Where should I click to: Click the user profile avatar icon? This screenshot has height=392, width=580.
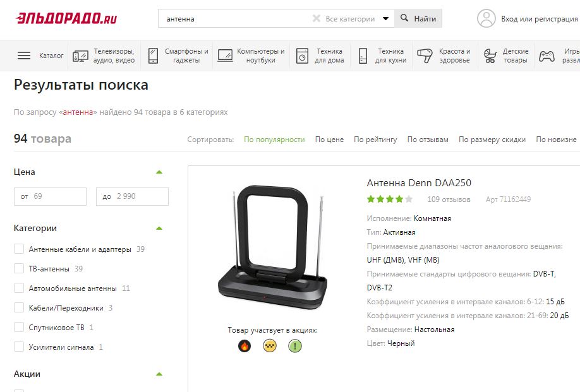(x=486, y=18)
